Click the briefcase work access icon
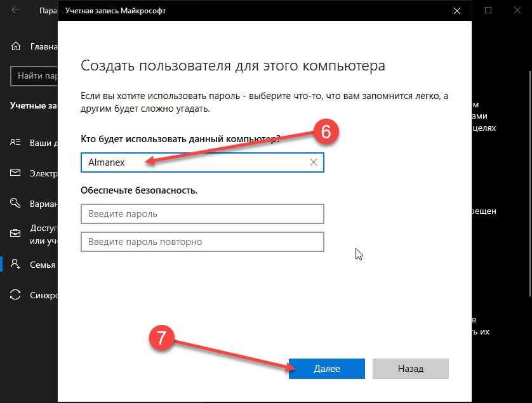 [x=15, y=234]
